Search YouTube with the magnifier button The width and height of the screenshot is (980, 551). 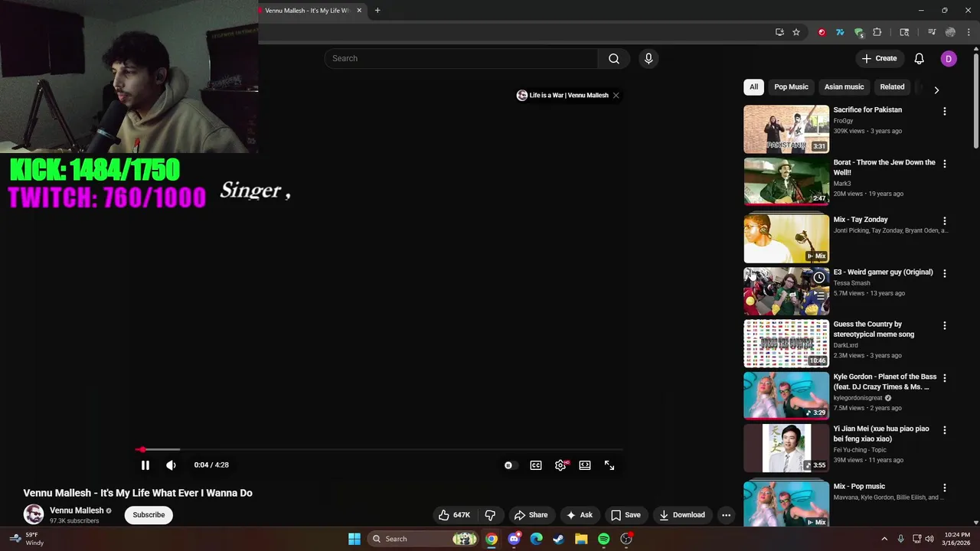[614, 59]
